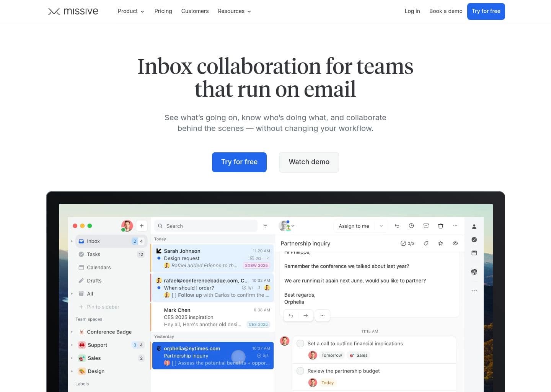Click the filter icon next to Search
This screenshot has height=392, width=551.
[265, 226]
